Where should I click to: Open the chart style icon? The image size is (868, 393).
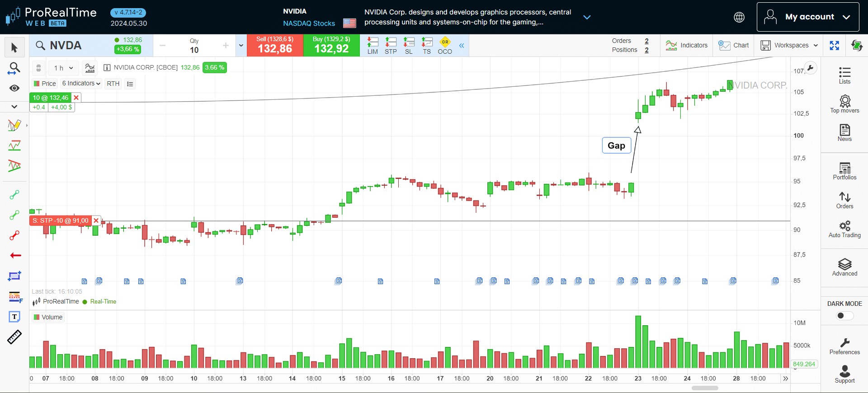tap(90, 68)
